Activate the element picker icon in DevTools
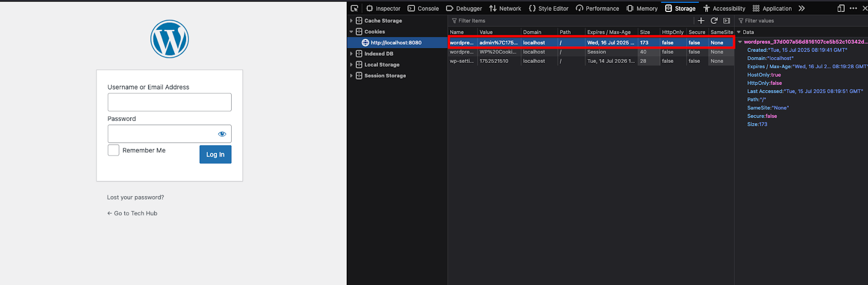The height and width of the screenshot is (285, 868). coord(354,8)
